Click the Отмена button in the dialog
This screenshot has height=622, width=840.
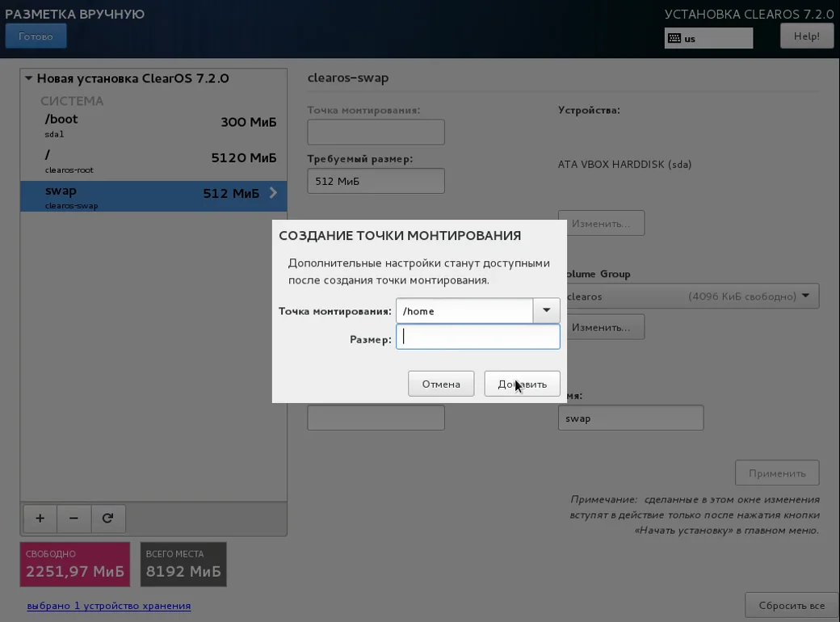pyautogui.click(x=441, y=384)
